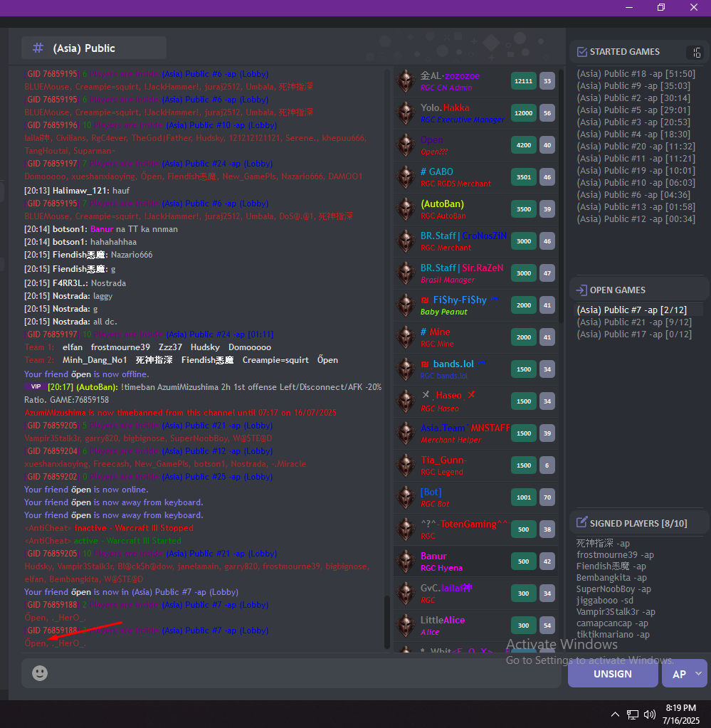This screenshot has width=711, height=728.
Task: Select signed player camapcancap -ap
Action: 613,623
